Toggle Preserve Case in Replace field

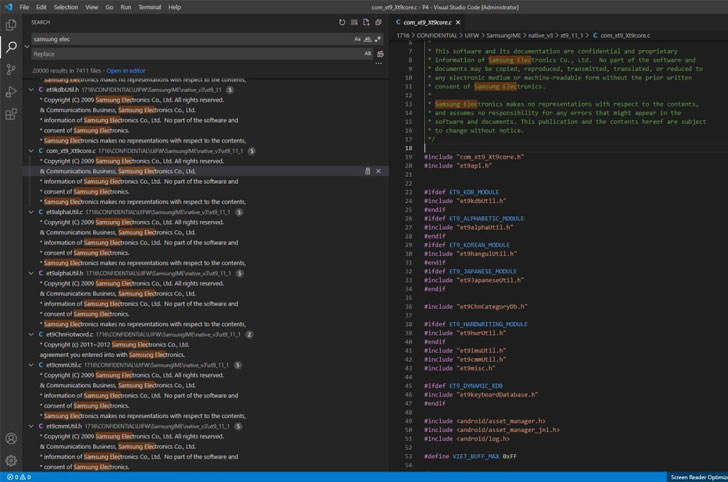click(x=367, y=53)
